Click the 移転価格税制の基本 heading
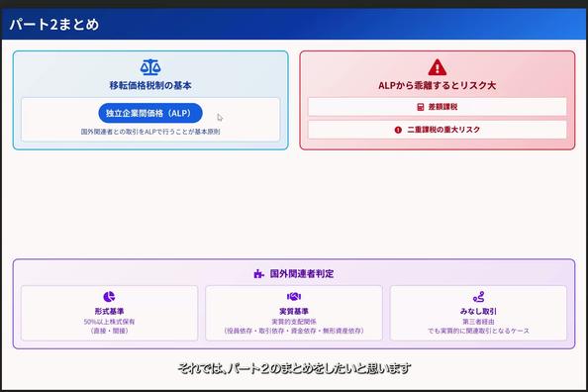This screenshot has width=588, height=392. tap(150, 85)
